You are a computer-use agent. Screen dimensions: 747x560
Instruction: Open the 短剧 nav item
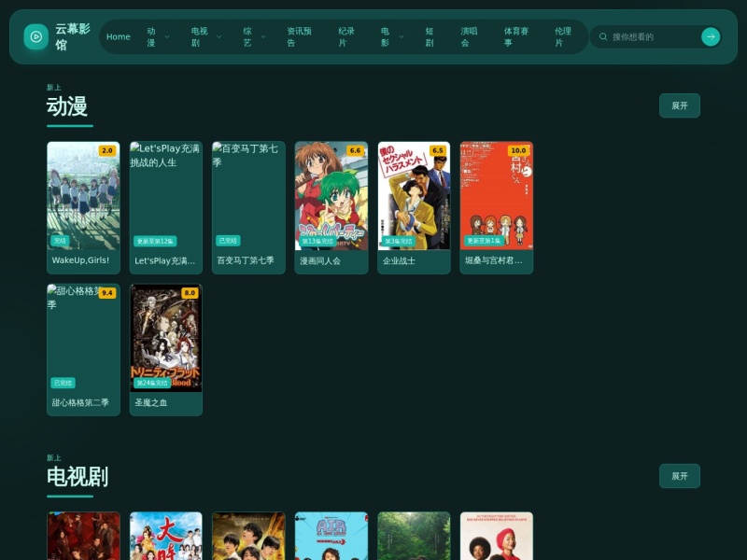(x=430, y=36)
